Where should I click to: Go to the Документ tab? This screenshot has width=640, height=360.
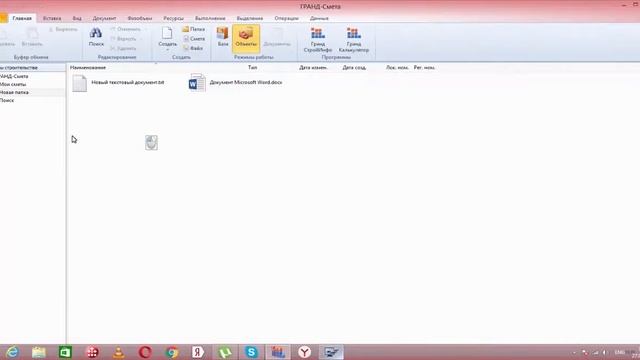coord(104,18)
